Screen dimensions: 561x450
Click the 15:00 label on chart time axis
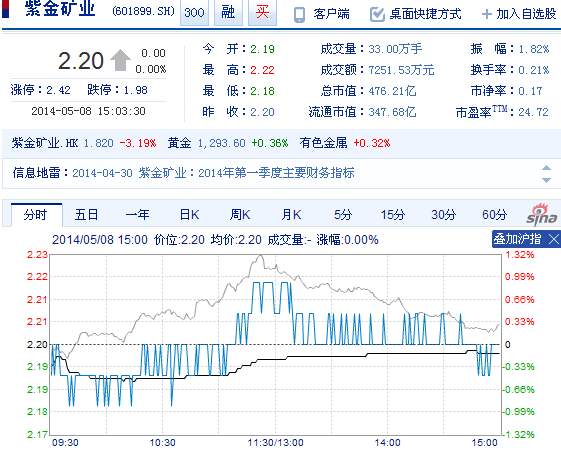tap(484, 442)
